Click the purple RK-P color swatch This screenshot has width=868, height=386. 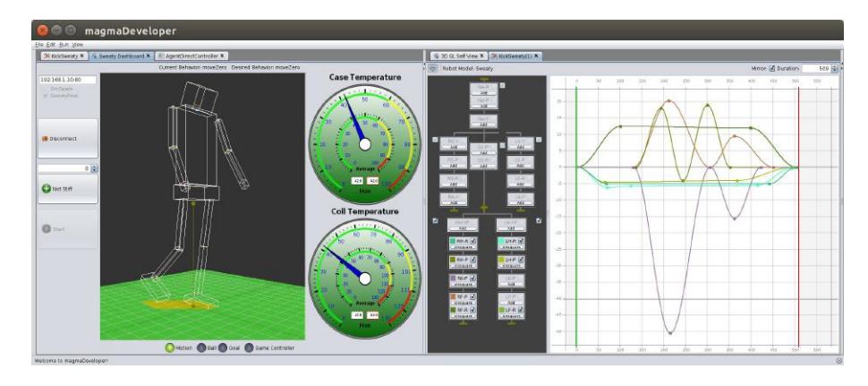454,278
